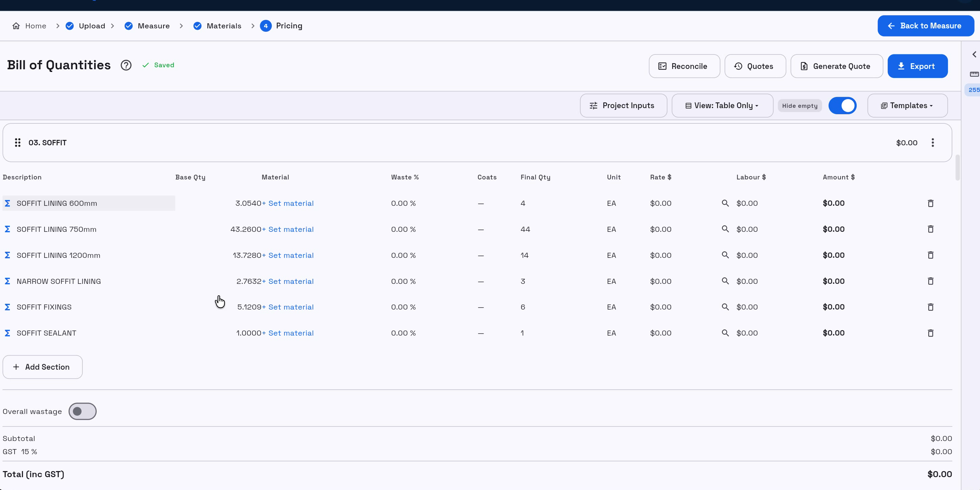Open the Templates dropdown
The width and height of the screenshot is (980, 490).
907,106
